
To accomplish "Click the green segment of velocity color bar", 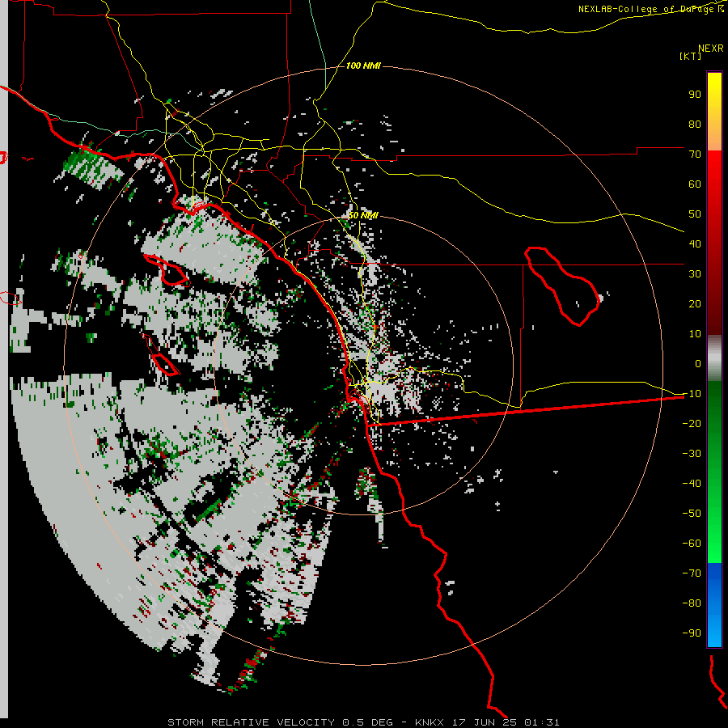I will pyautogui.click(x=714, y=472).
